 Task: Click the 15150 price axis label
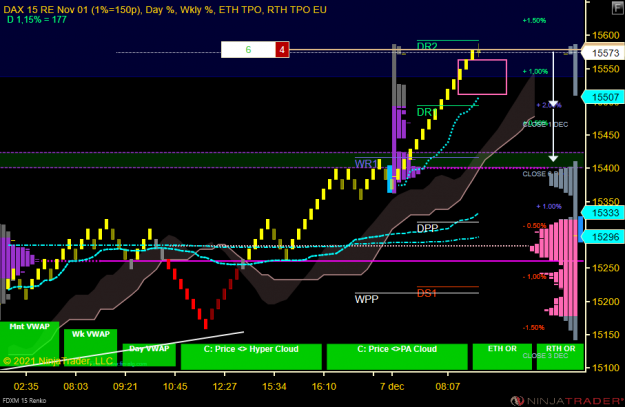click(x=606, y=334)
